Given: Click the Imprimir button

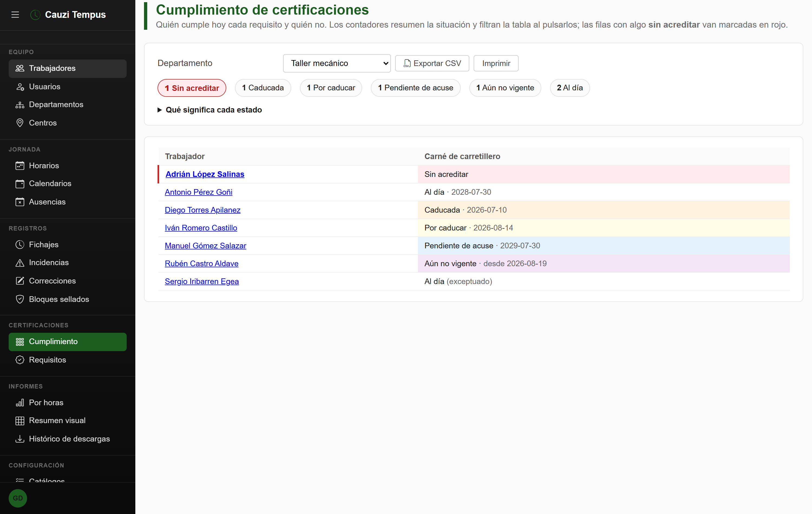Looking at the screenshot, I should [496, 63].
